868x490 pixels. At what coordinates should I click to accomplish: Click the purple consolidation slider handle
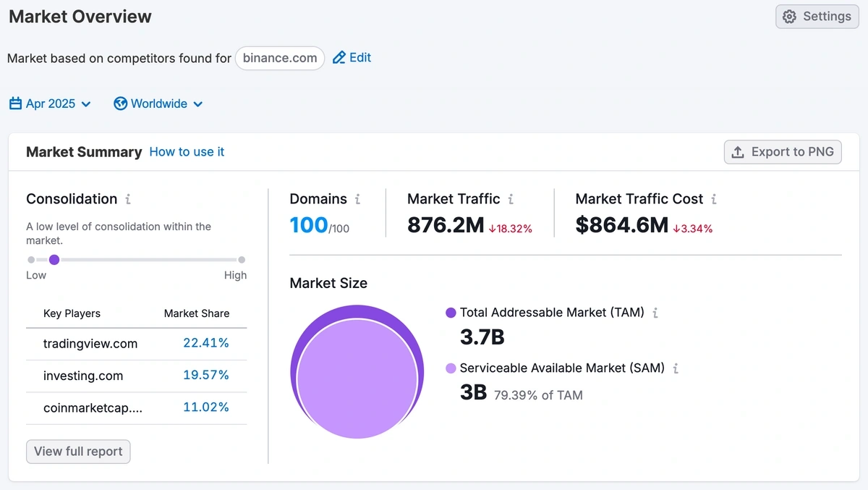click(54, 260)
